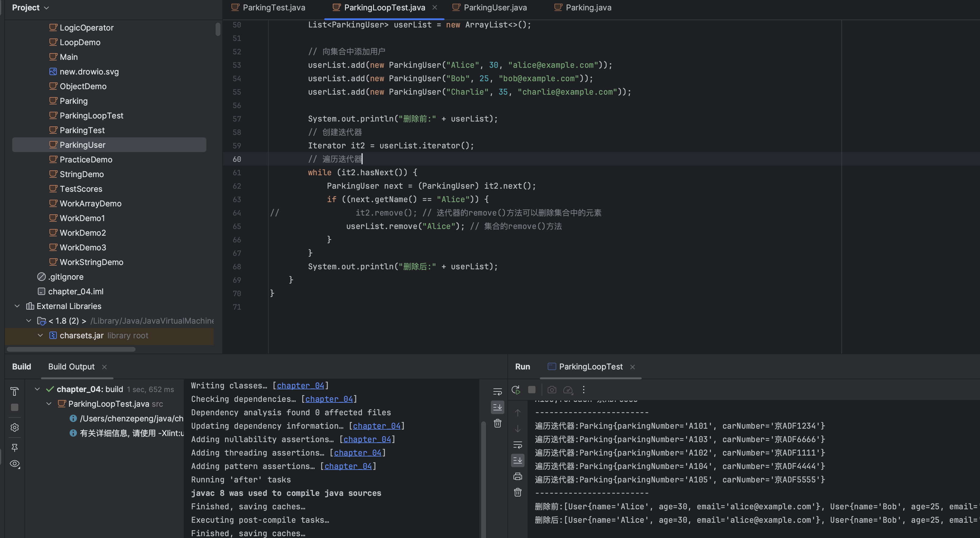
Task: Click the camera thread dump icon in Run toolbar
Action: click(x=552, y=390)
